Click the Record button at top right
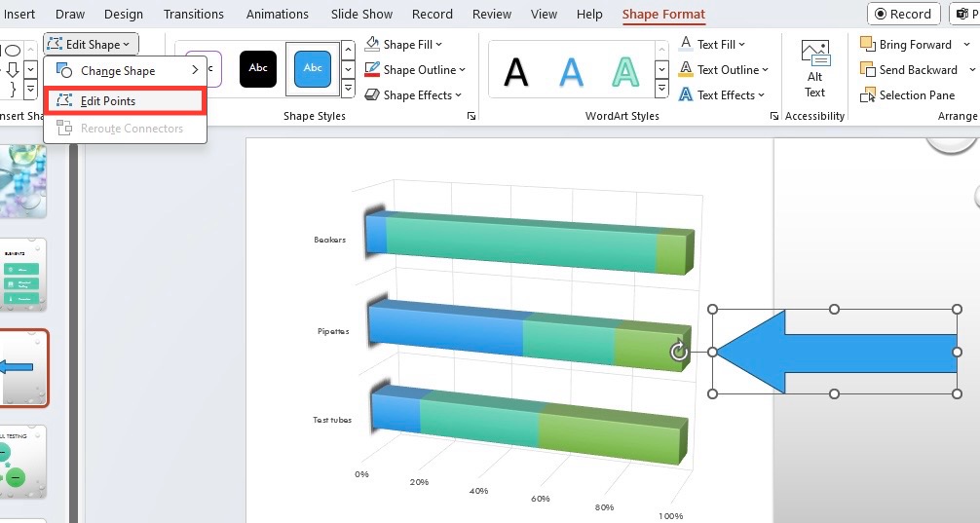 pos(904,14)
